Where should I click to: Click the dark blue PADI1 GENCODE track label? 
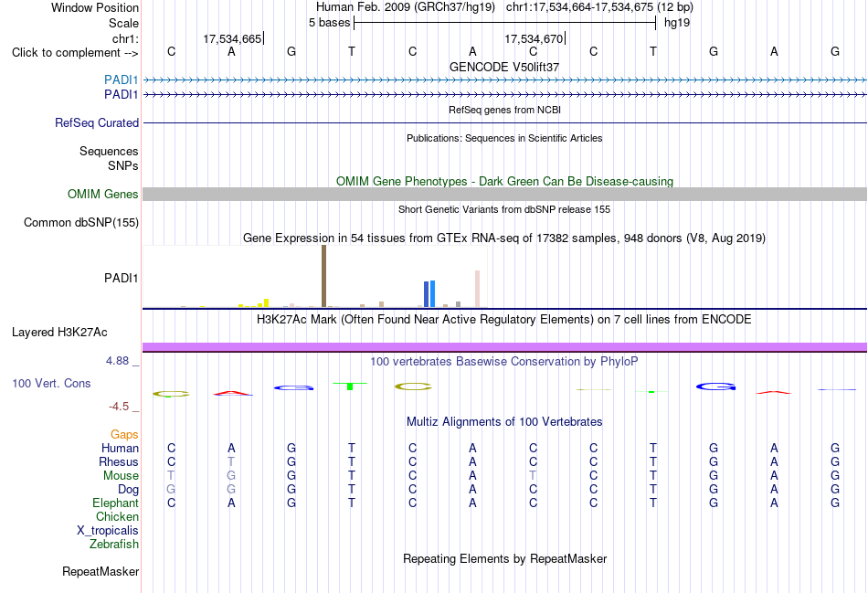pos(122,95)
